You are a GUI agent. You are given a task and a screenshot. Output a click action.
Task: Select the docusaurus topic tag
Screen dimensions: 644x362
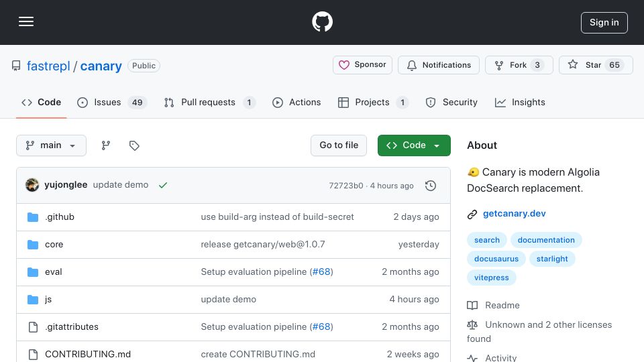pos(496,259)
